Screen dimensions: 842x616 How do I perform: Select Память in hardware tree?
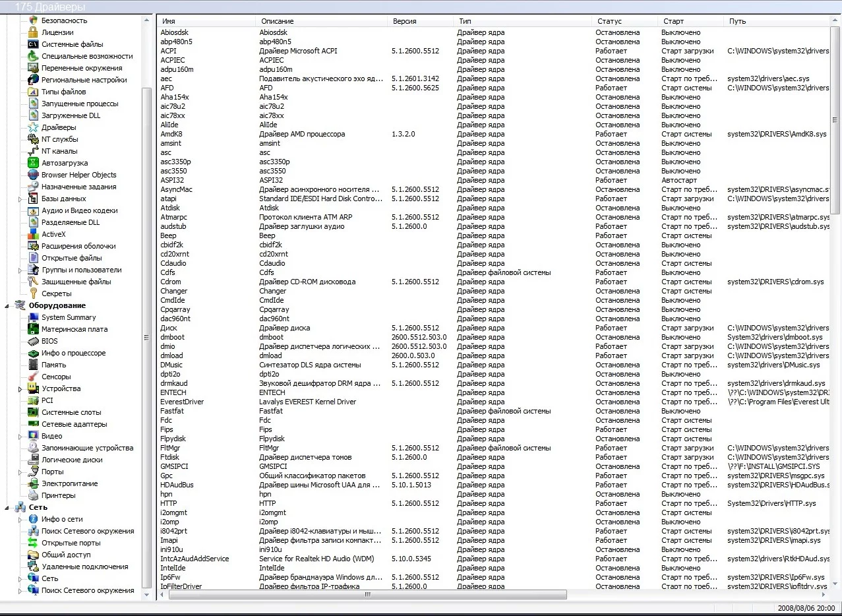point(53,365)
